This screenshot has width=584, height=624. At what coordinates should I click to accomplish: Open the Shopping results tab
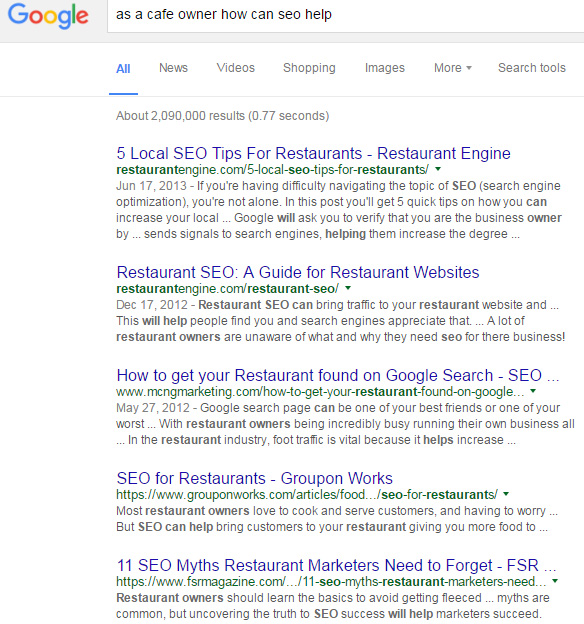click(x=309, y=68)
